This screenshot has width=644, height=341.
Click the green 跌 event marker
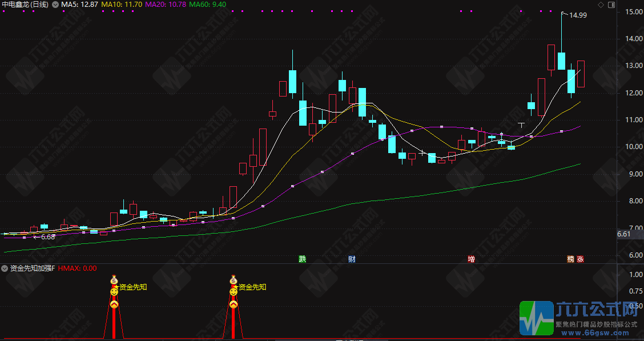(302, 259)
